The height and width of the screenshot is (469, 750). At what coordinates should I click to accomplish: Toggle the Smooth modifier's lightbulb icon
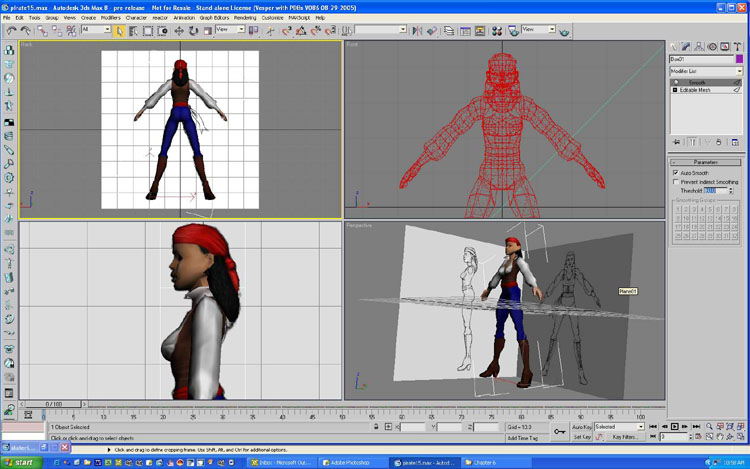coord(674,82)
